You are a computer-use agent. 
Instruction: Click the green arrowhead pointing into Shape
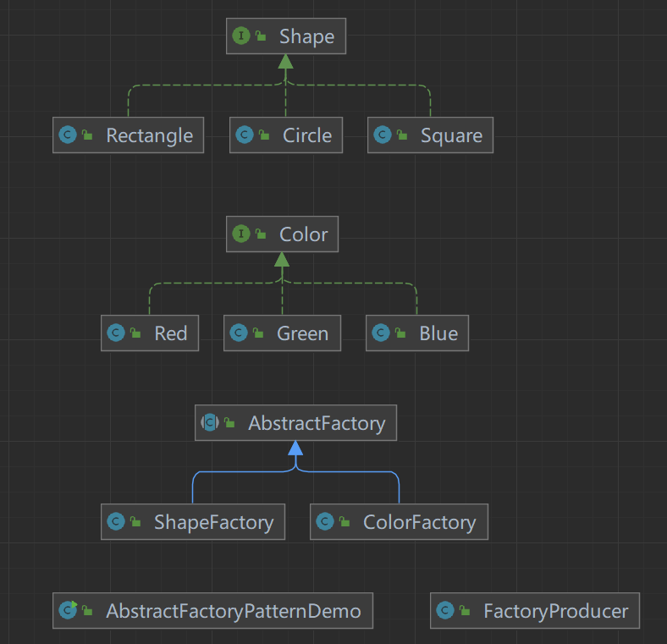point(285,62)
